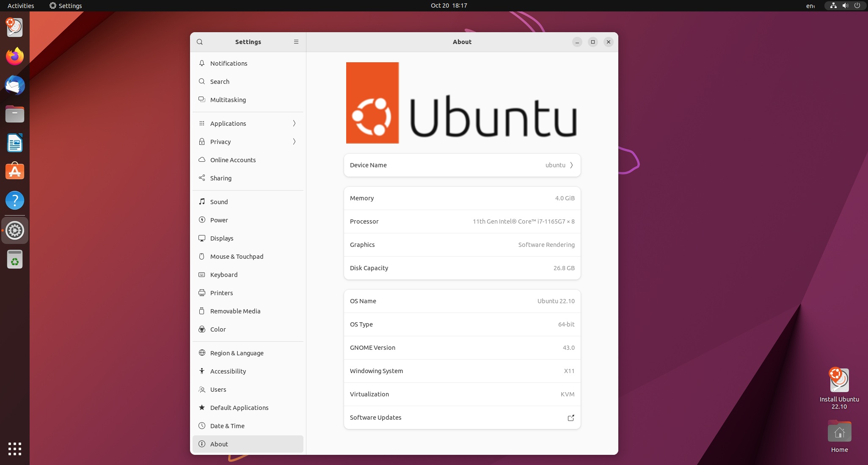Click the Mouse & Touchpad icon

[x=202, y=256]
